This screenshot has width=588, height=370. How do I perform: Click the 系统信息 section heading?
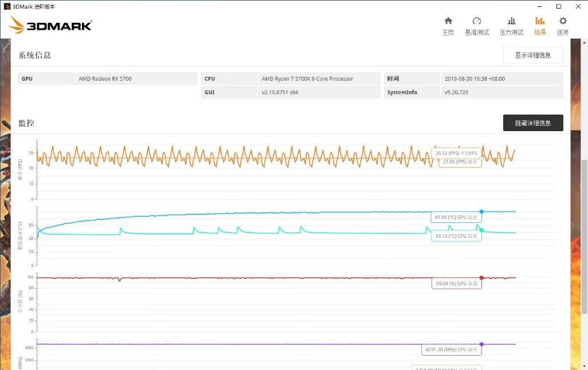point(34,55)
